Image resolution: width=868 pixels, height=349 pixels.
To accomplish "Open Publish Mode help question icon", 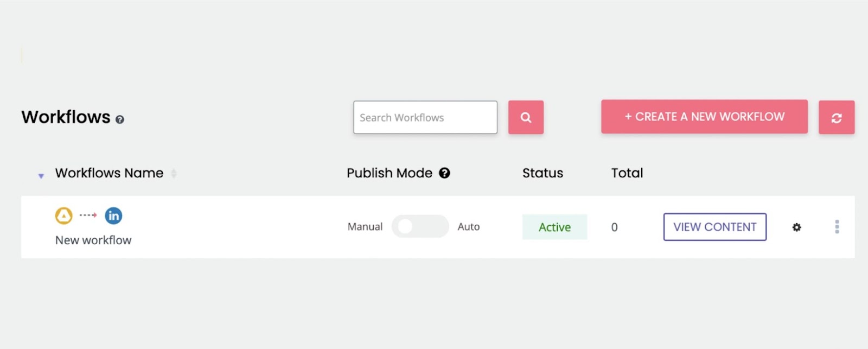I will 444,173.
